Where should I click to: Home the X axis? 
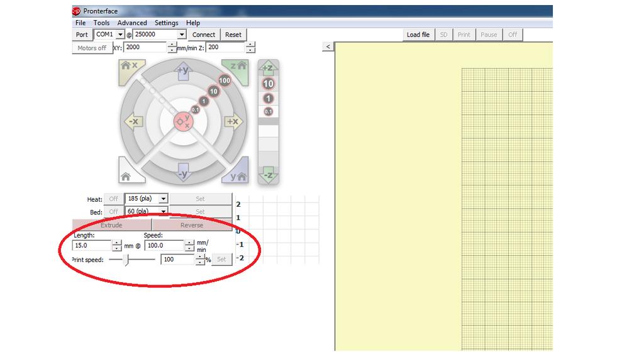[x=130, y=69]
